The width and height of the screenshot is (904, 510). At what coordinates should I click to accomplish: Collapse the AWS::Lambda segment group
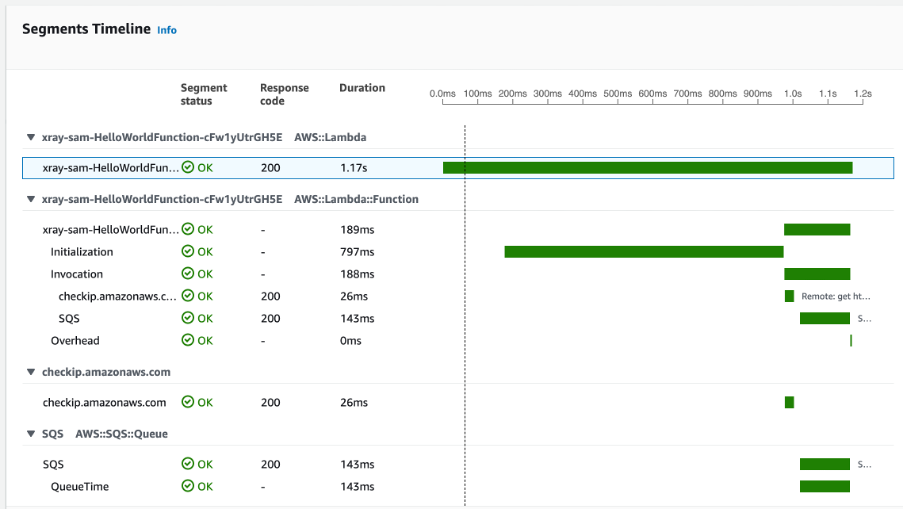(x=31, y=137)
